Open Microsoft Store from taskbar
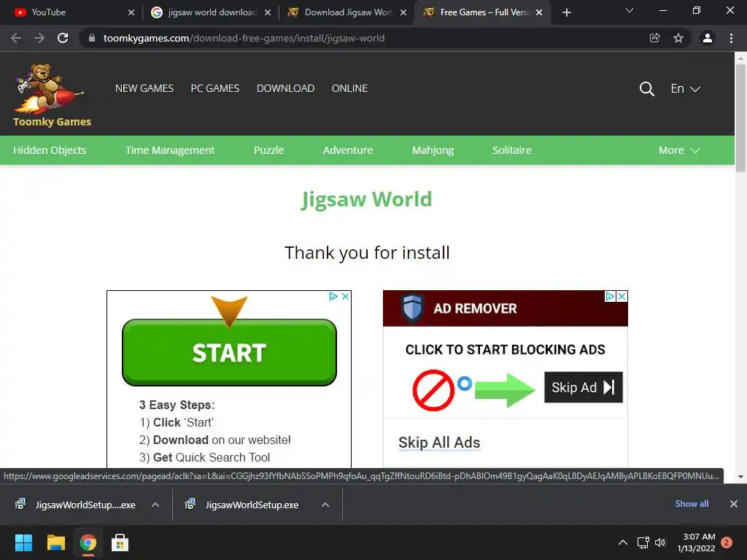 pyautogui.click(x=120, y=542)
